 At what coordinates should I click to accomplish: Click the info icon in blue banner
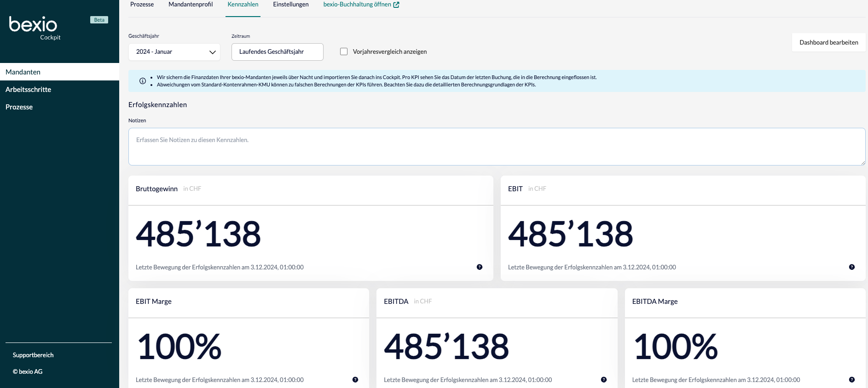[143, 81]
